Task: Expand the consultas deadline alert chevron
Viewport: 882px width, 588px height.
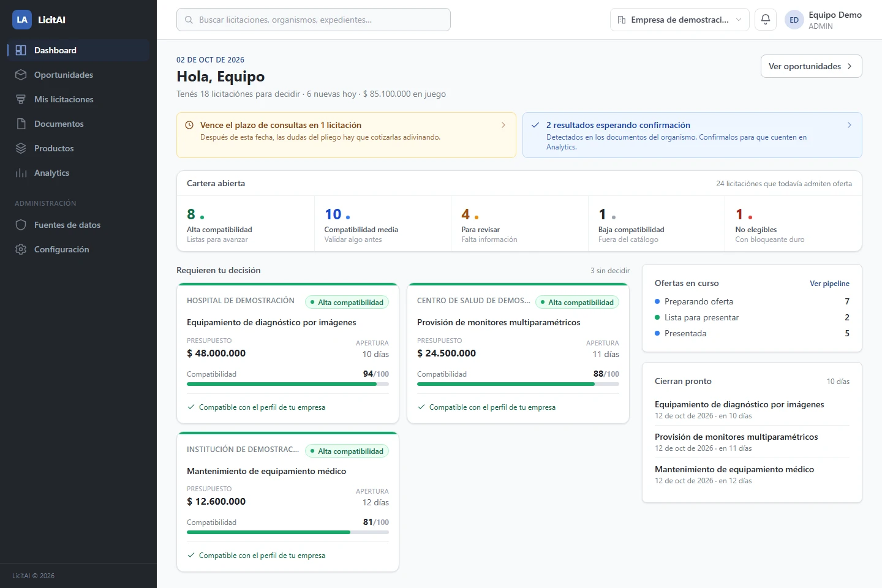Action: tap(503, 125)
